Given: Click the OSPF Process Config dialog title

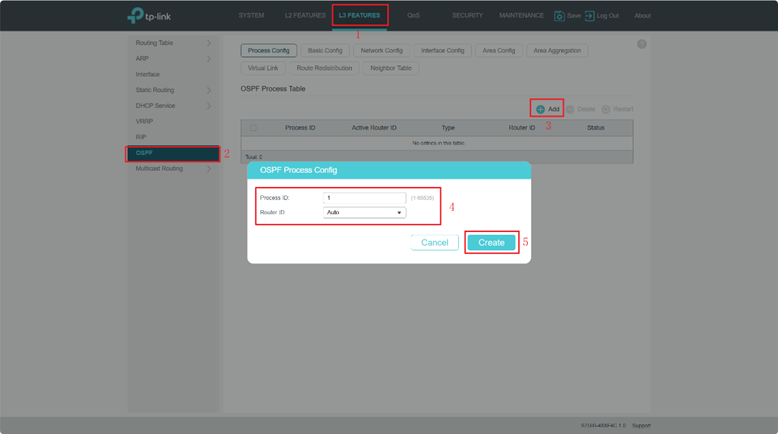Looking at the screenshot, I should tap(299, 170).
